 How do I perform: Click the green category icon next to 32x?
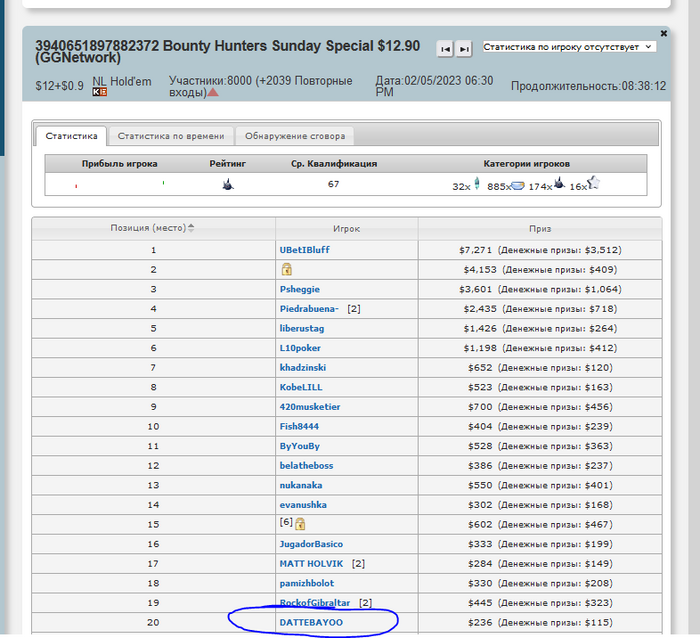(477, 183)
